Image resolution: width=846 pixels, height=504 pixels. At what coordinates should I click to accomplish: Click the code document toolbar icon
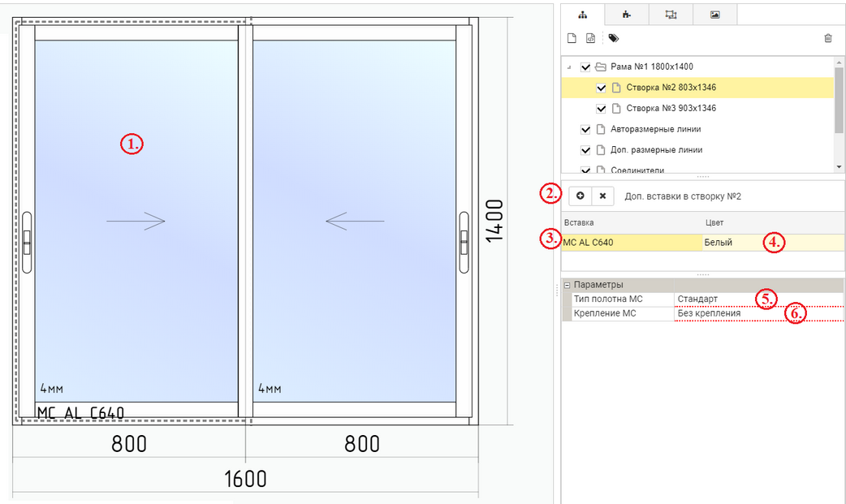(x=591, y=38)
